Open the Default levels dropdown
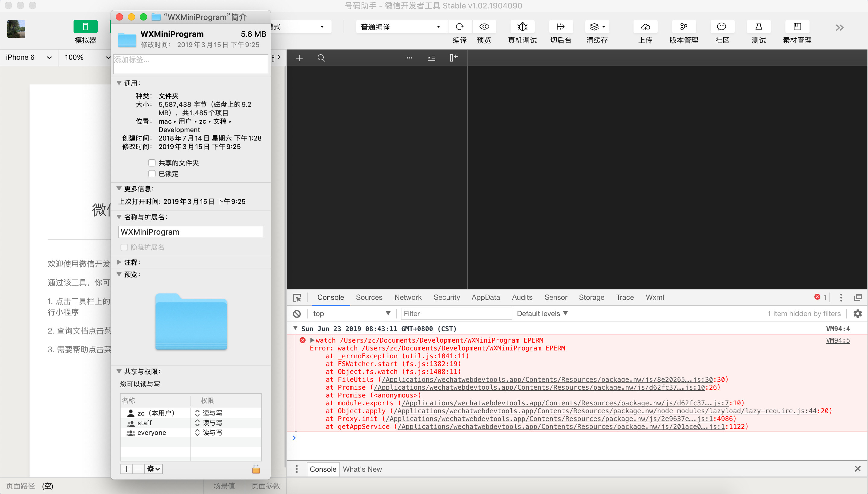This screenshot has height=494, width=868. click(542, 314)
